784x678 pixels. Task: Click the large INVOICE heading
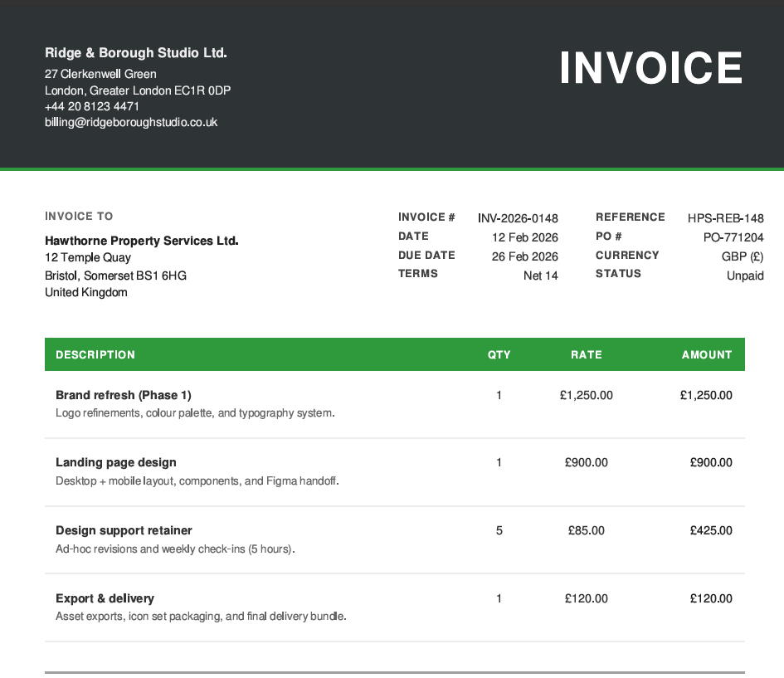click(651, 68)
